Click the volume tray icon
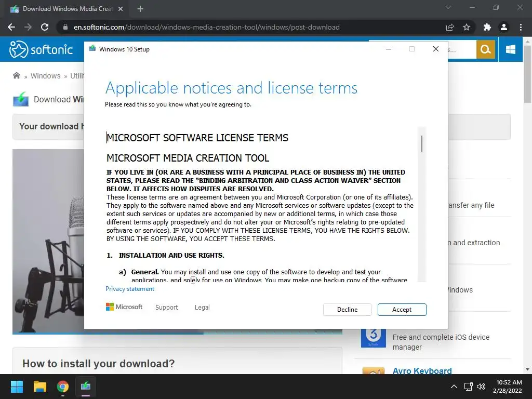532x399 pixels. (481, 387)
